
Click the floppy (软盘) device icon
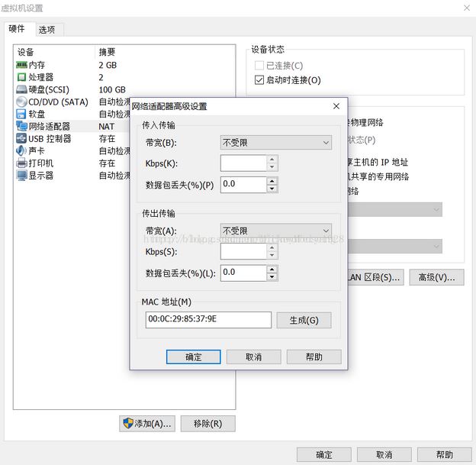[x=21, y=115]
